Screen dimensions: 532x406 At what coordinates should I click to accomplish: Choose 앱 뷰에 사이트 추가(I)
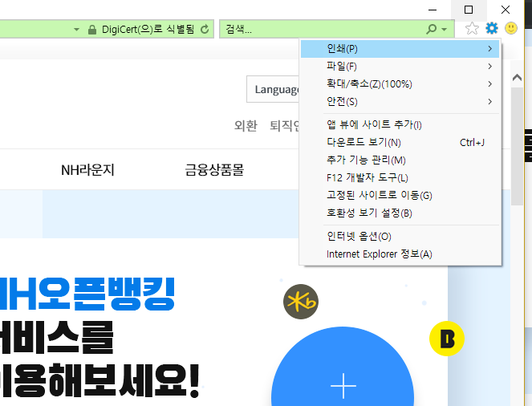tap(400, 125)
